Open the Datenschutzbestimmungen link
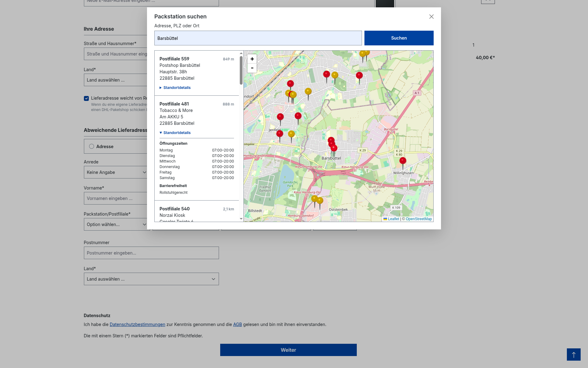This screenshot has width=588, height=368. (x=138, y=324)
